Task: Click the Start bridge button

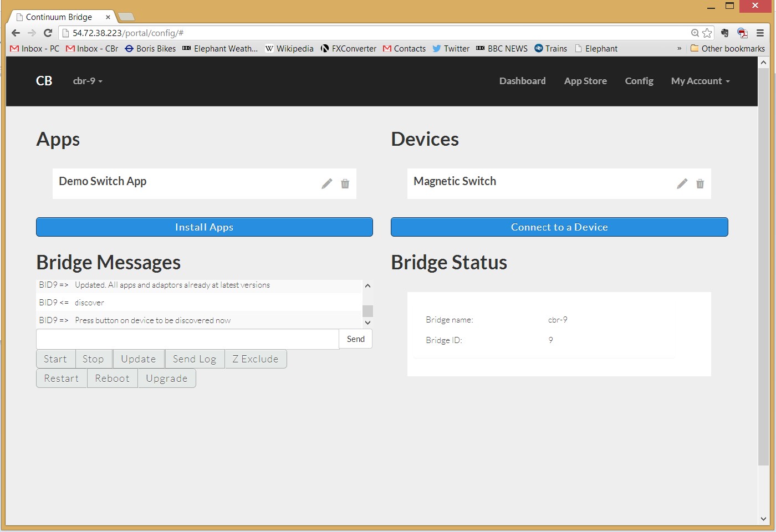Action: click(55, 359)
